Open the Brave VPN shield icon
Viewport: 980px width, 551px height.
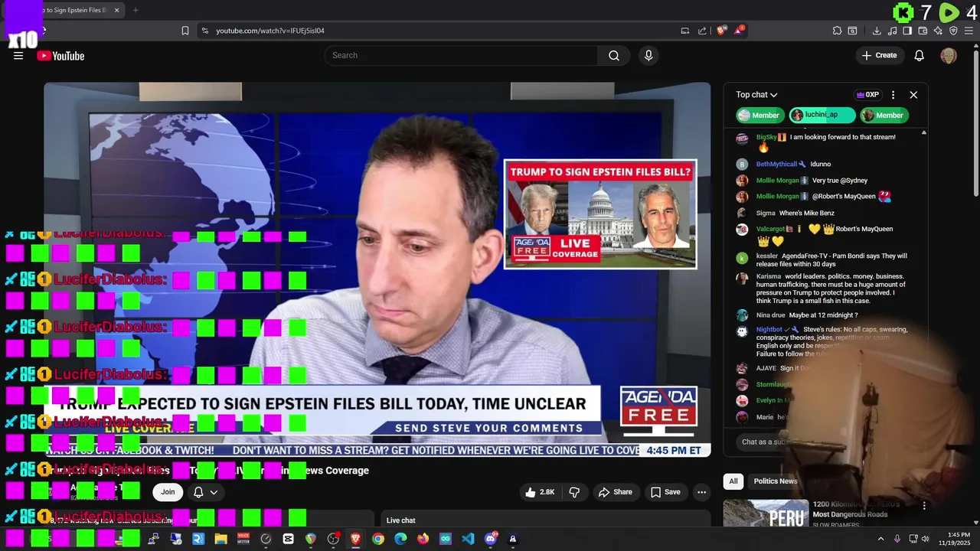[x=953, y=31]
